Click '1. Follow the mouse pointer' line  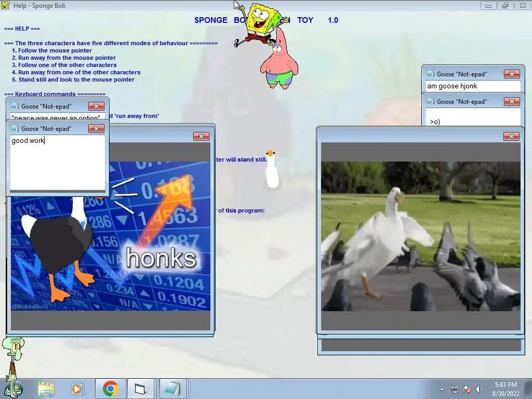tap(52, 50)
